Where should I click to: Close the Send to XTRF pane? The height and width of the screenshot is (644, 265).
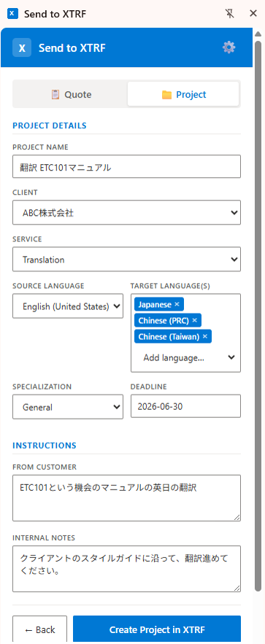point(253,14)
